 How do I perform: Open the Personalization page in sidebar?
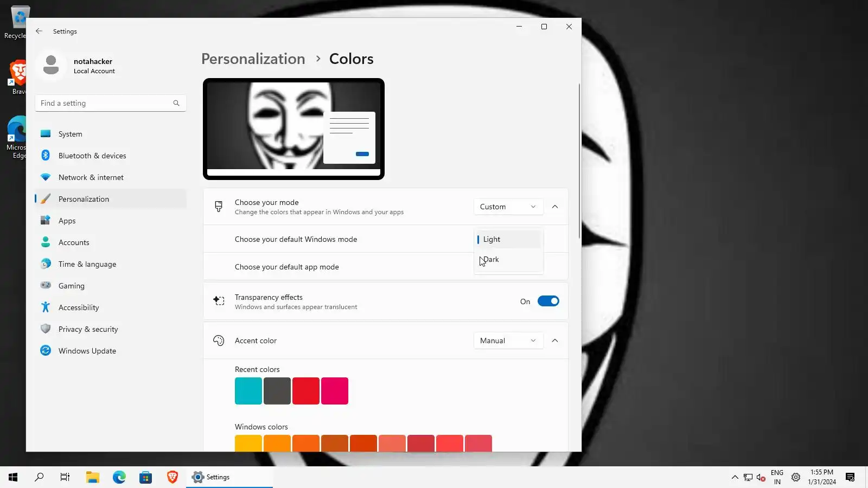pos(111,199)
